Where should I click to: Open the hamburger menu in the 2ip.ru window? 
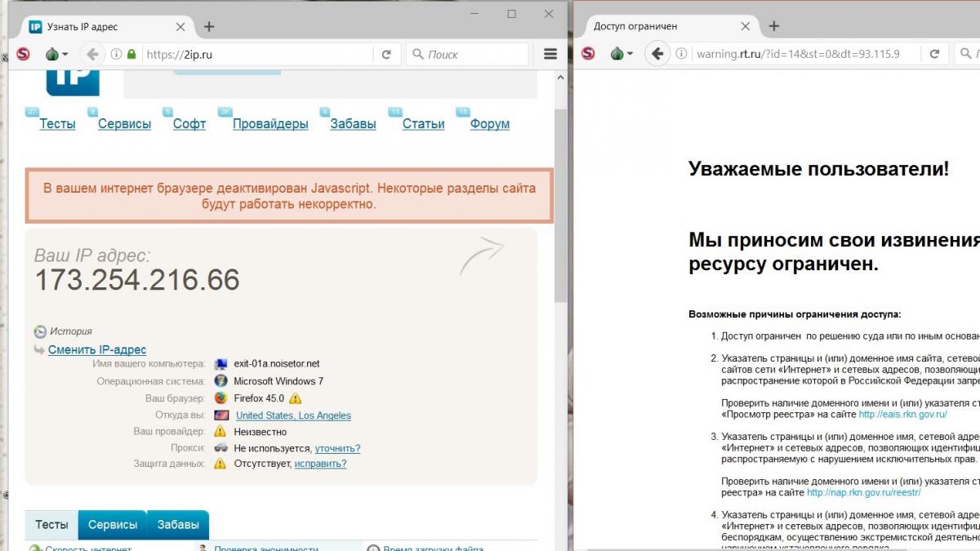(x=550, y=55)
